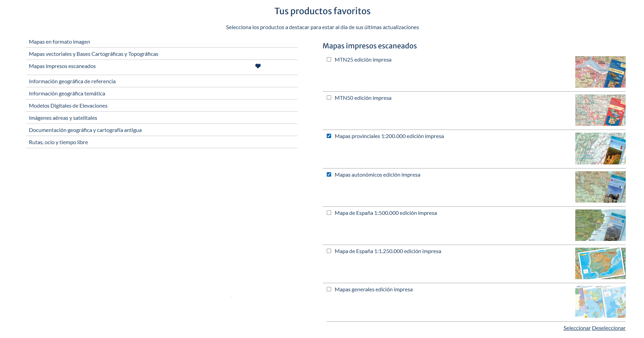Click the Seleccionar link

point(577,328)
